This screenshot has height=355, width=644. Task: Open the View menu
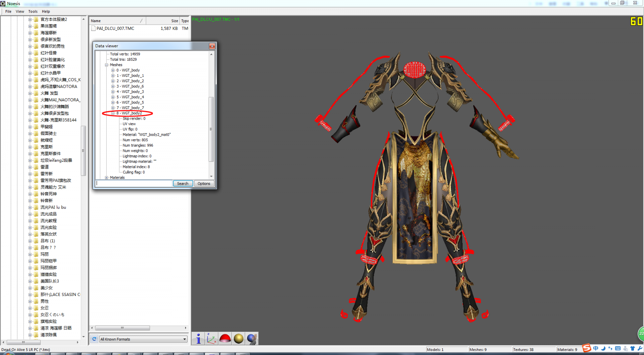[20, 12]
